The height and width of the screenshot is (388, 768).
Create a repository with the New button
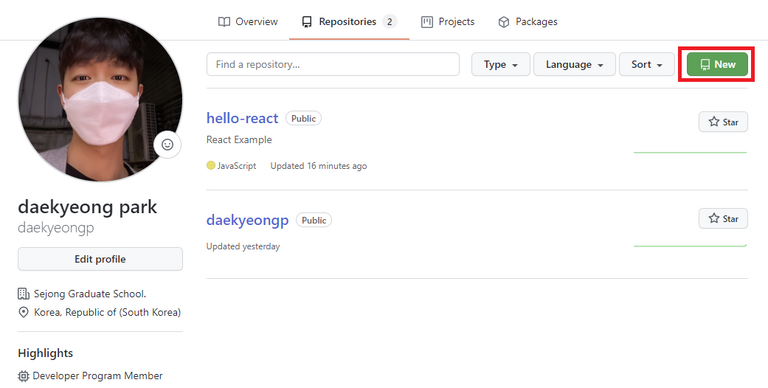coord(718,64)
